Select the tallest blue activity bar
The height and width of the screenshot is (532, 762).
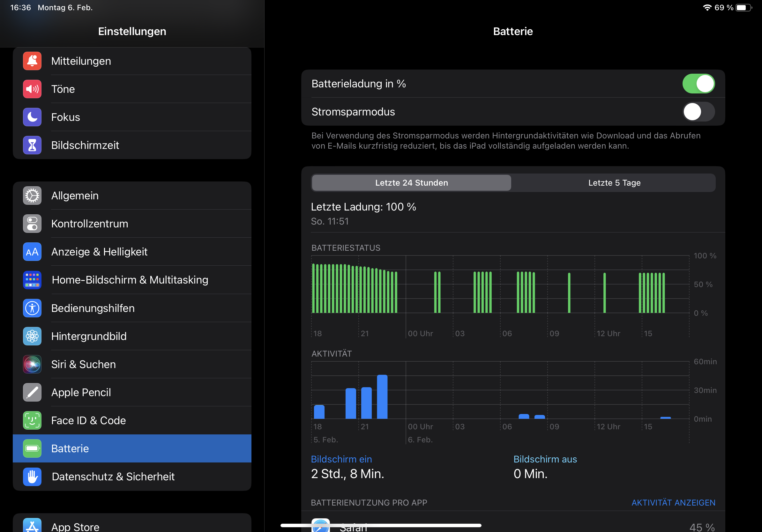382,397
